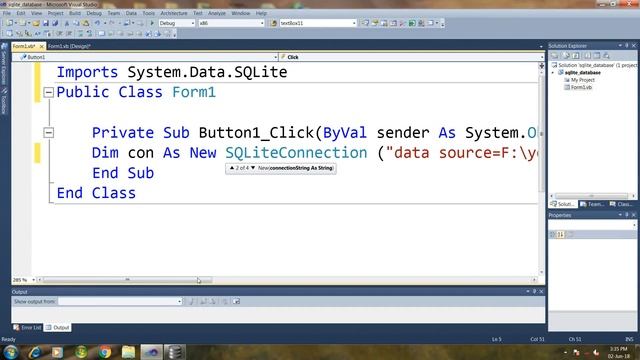Open the Build menu

(75, 13)
